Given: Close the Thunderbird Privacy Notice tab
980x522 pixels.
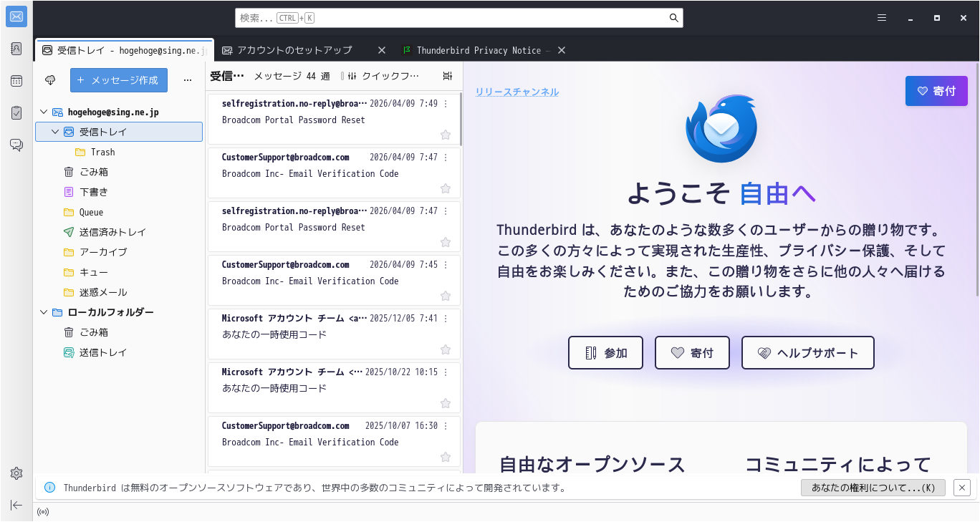Looking at the screenshot, I should tap(562, 50).
